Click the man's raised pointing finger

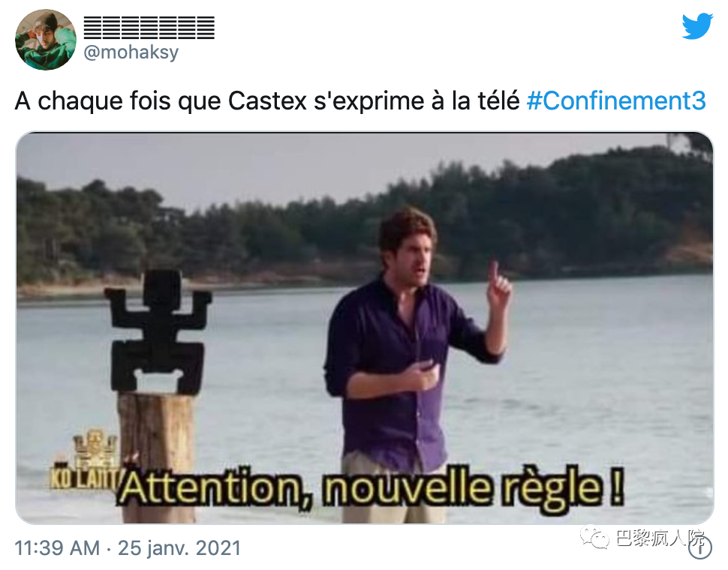point(495,274)
